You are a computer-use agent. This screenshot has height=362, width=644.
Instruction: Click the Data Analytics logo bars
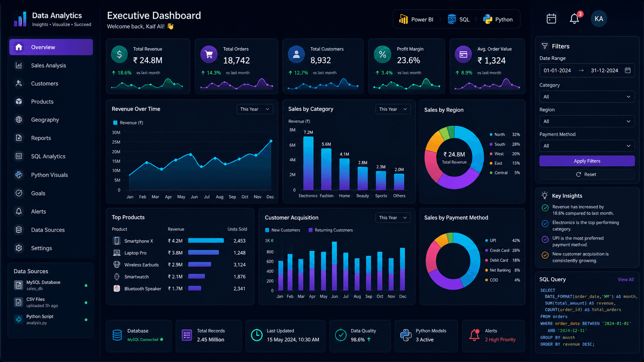coord(20,19)
